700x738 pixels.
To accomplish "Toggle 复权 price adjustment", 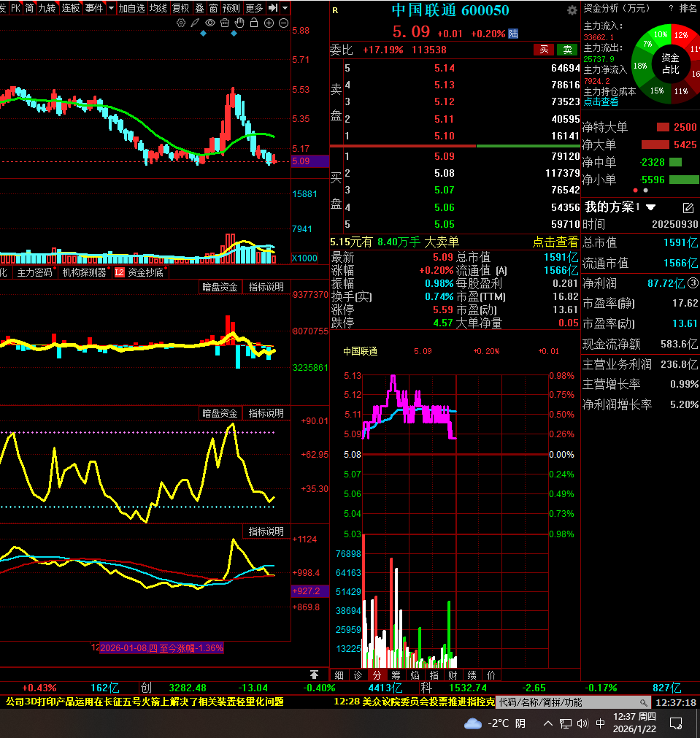I will [x=181, y=8].
